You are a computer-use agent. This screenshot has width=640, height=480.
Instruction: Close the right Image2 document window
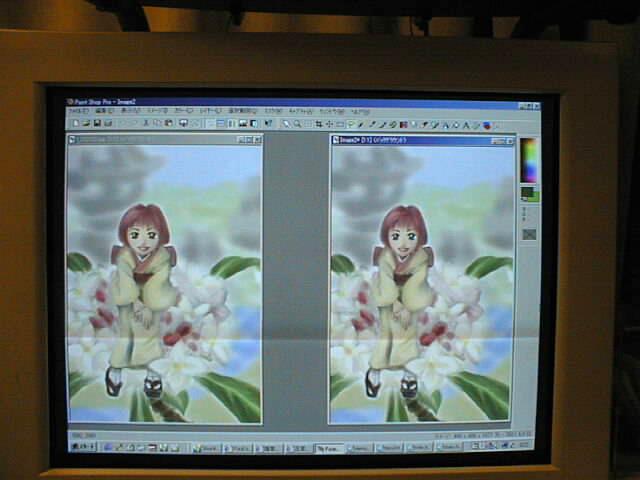510,141
